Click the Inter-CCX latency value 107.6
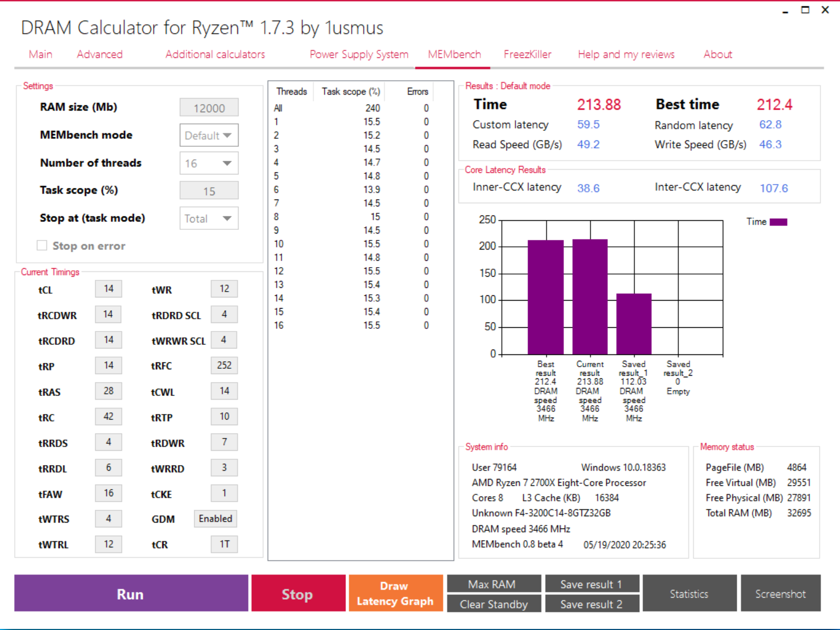 (x=773, y=188)
